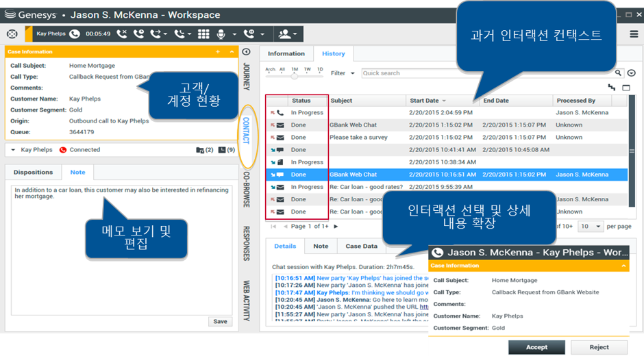Open the Filter dropdown in History
Screen dimensions: 644x356
coord(343,73)
